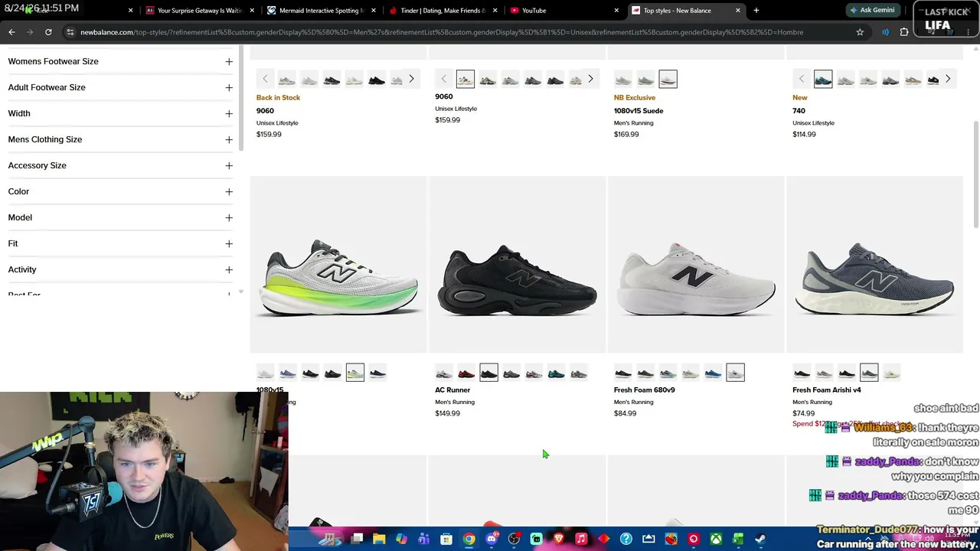Expand the Mens Clothing Size filter

(x=120, y=139)
